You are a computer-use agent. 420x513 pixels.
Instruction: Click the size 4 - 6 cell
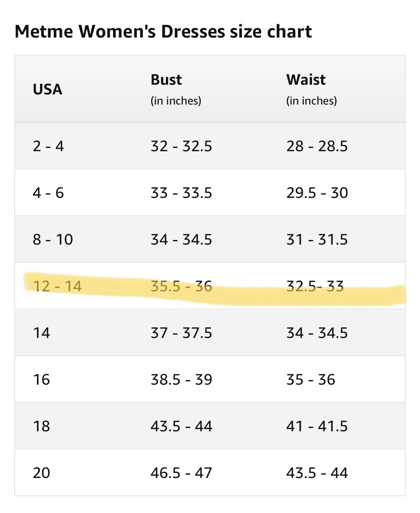(x=48, y=193)
